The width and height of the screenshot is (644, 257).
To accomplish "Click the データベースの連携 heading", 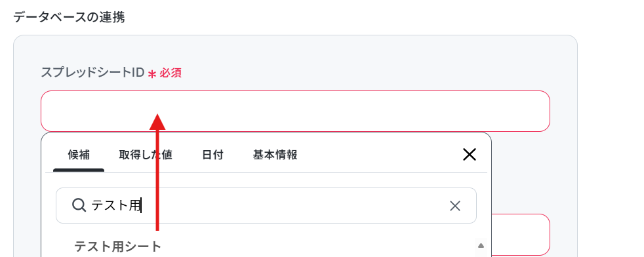I will 69,17.
